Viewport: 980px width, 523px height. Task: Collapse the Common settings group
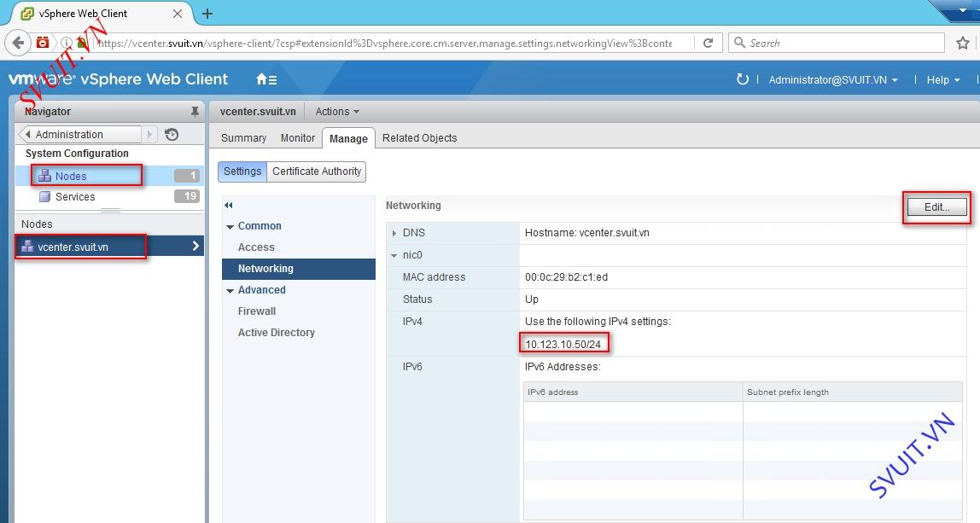(230, 227)
